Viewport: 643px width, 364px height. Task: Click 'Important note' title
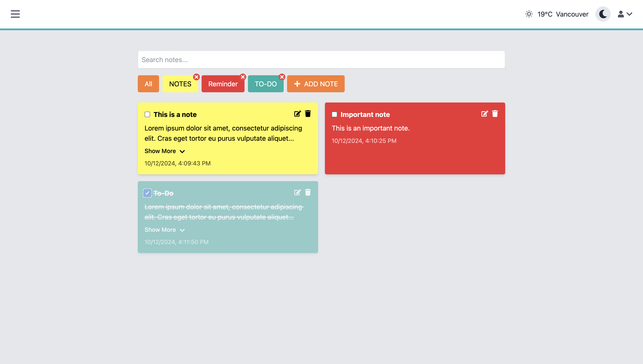pos(365,115)
